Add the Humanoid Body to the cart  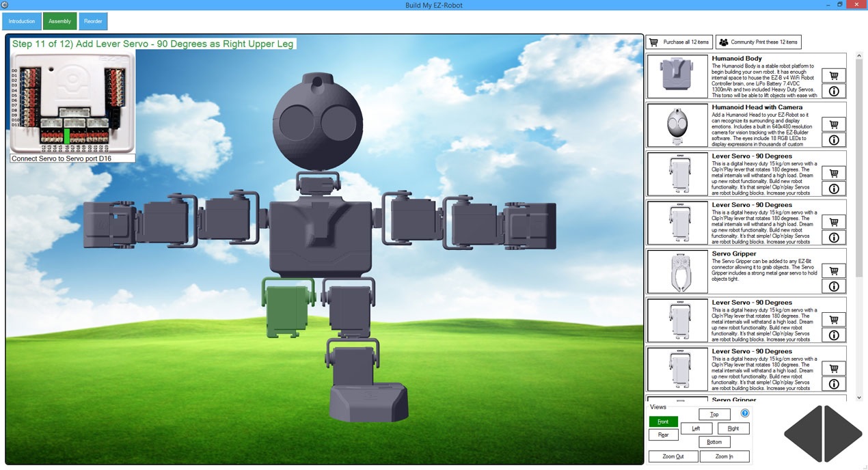pos(833,75)
